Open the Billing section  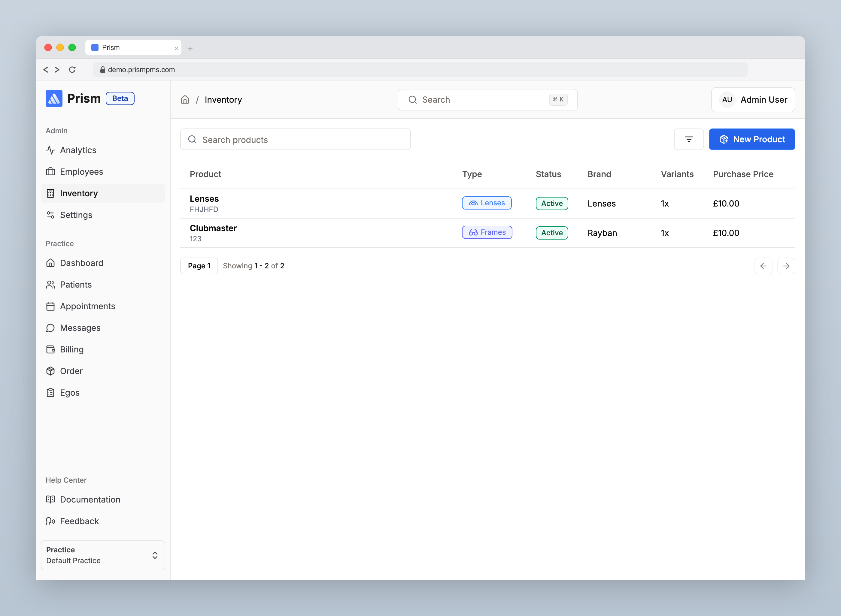tap(72, 349)
